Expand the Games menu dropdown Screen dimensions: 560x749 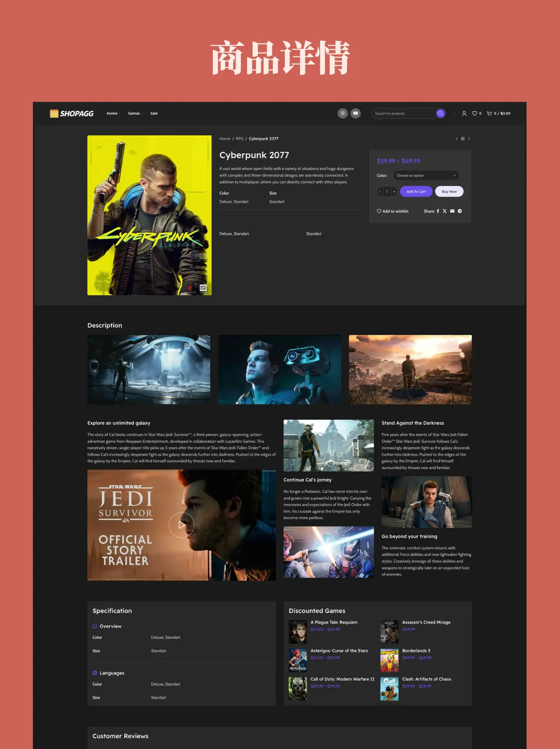(135, 113)
